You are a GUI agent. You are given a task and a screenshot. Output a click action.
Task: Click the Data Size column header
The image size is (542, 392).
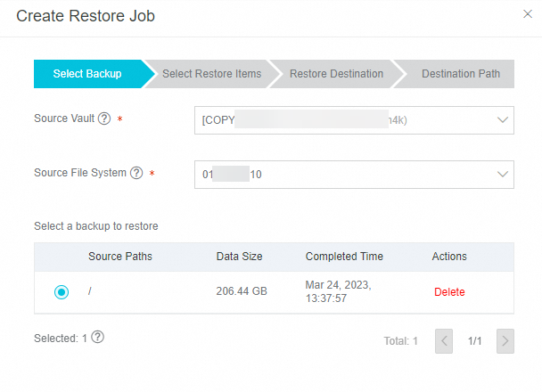tap(239, 257)
